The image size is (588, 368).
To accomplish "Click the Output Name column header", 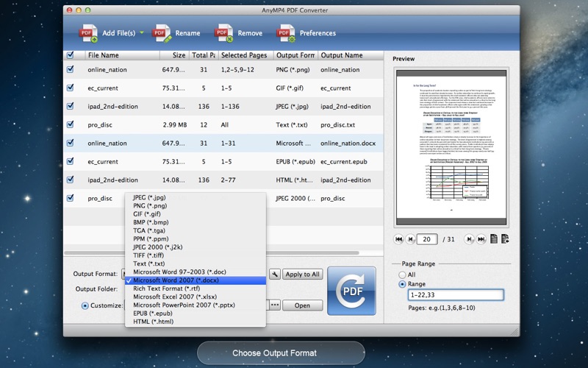I will pyautogui.click(x=351, y=55).
